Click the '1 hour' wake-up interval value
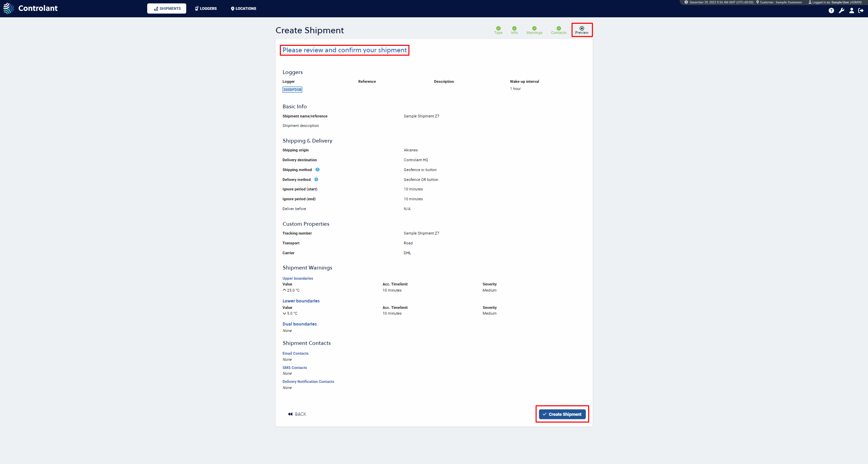The image size is (868, 464). pos(515,89)
